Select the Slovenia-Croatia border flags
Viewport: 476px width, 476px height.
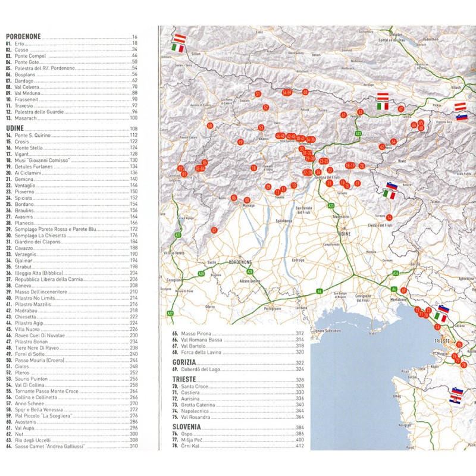[457, 395]
